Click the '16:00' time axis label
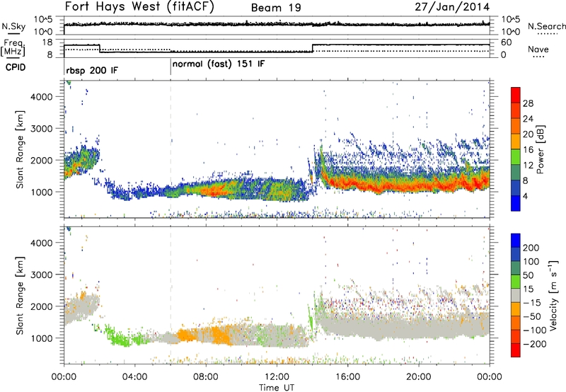 pos(347,377)
